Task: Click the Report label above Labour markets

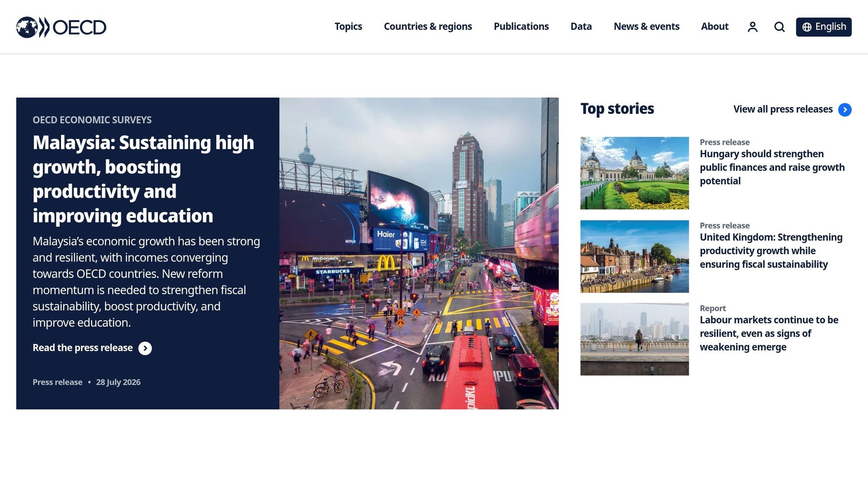Action: (x=712, y=308)
